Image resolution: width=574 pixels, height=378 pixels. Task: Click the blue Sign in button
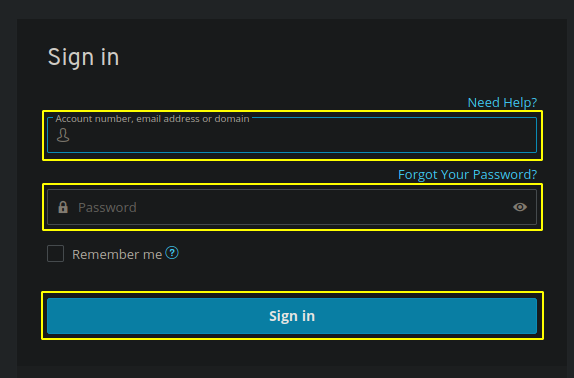(292, 316)
